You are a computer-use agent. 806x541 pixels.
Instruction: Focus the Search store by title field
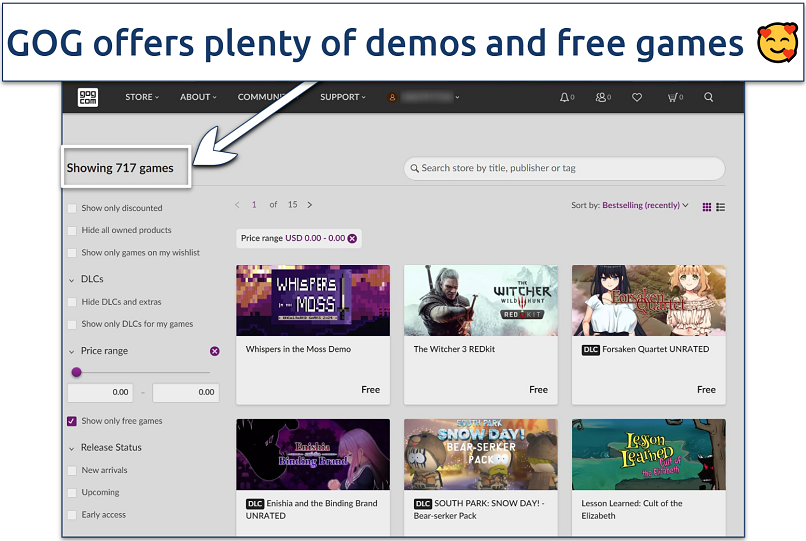point(564,168)
